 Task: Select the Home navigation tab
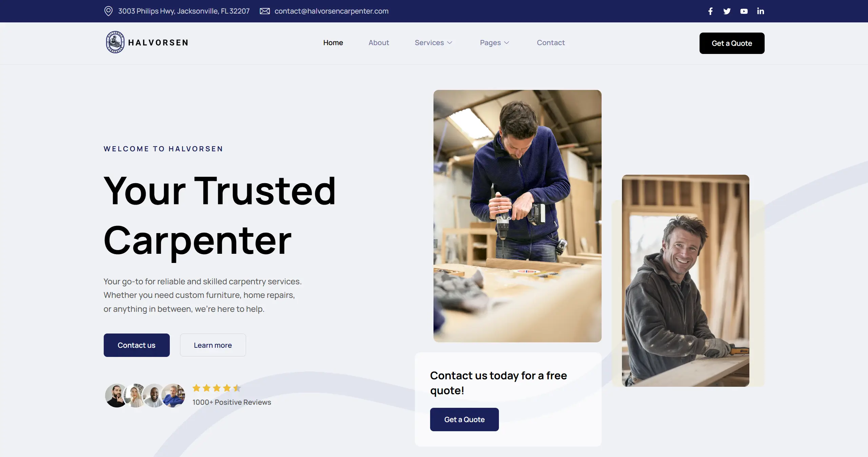click(333, 42)
